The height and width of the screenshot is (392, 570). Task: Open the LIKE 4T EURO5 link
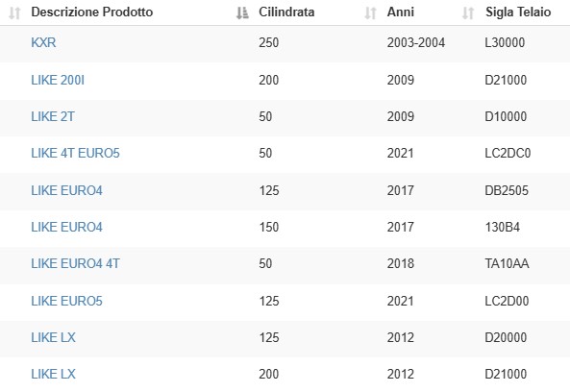(75, 154)
